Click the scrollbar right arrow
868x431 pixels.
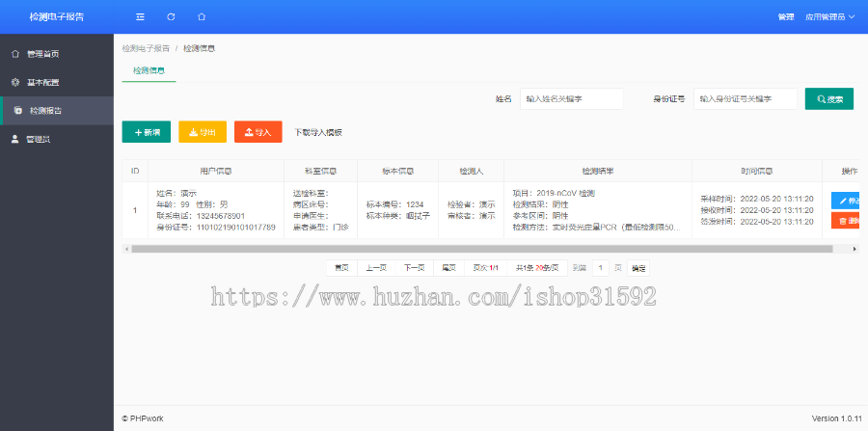coord(855,249)
